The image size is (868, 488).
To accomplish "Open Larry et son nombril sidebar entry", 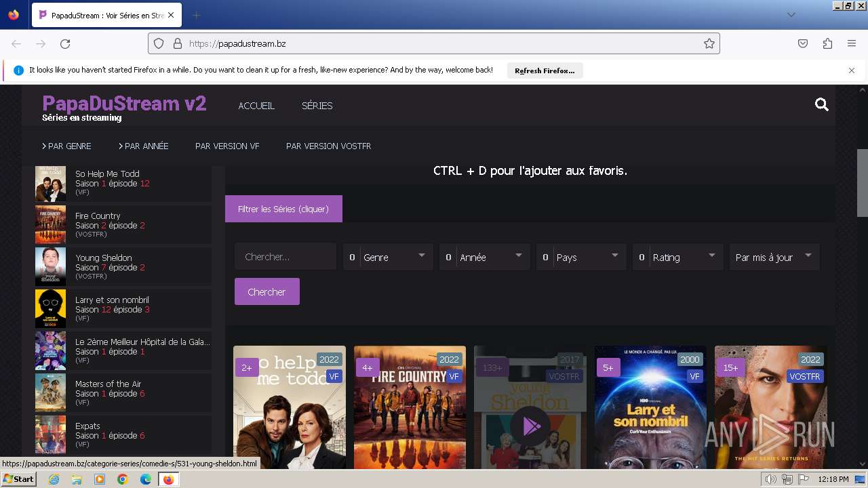I will pyautogui.click(x=123, y=309).
